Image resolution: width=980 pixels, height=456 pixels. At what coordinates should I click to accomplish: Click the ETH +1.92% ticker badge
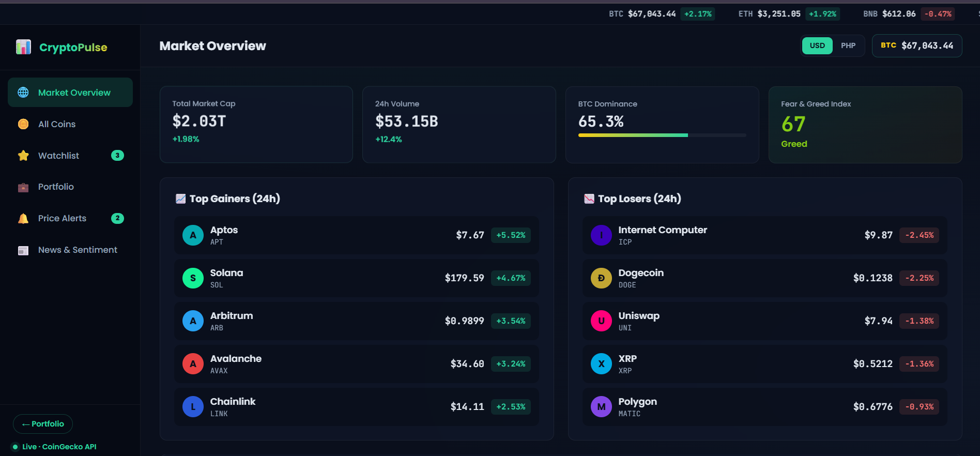pos(822,14)
